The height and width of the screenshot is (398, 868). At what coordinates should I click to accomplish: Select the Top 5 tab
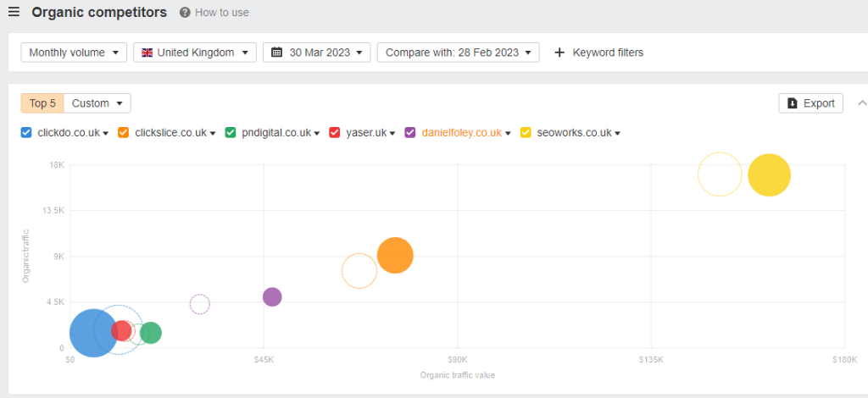click(x=42, y=103)
